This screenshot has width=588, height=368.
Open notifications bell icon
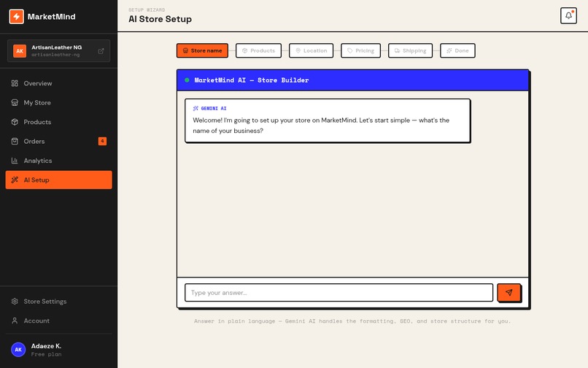[568, 16]
